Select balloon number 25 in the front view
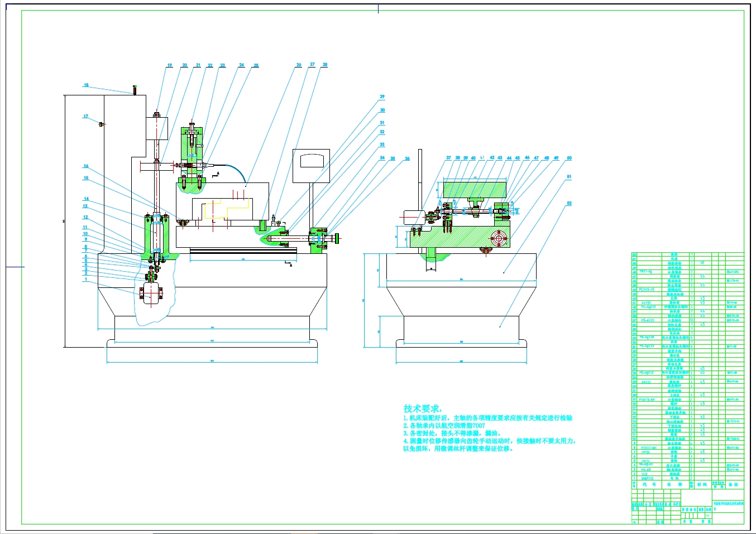Viewport: 756px width, 534px height. 256,65
